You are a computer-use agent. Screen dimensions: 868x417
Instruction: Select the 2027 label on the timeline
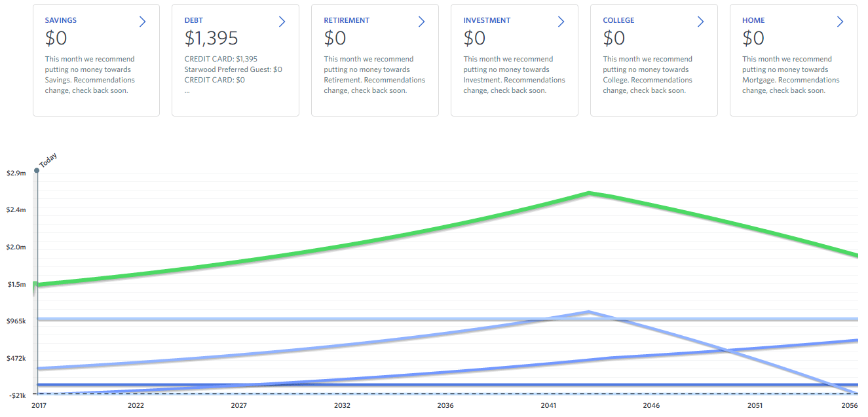239,406
